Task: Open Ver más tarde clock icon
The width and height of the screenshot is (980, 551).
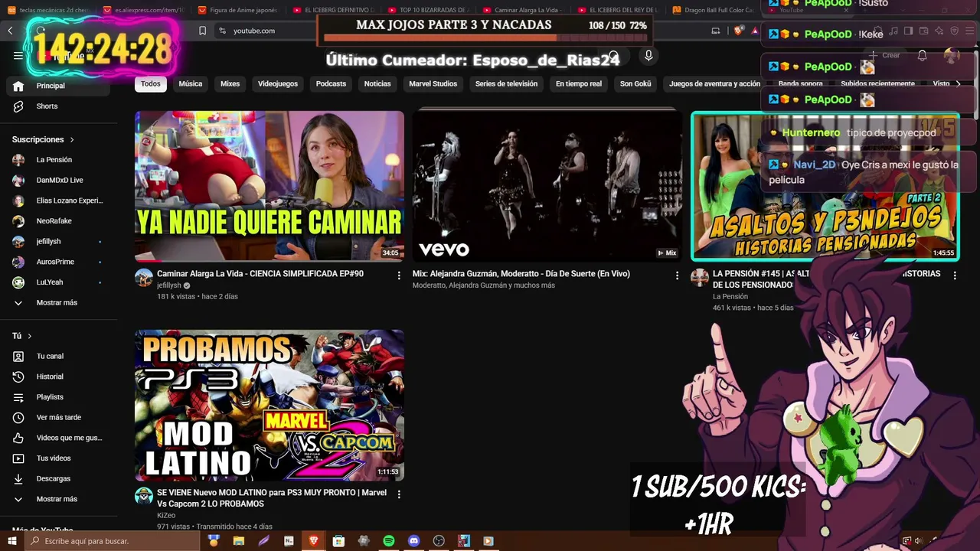Action: (x=18, y=418)
